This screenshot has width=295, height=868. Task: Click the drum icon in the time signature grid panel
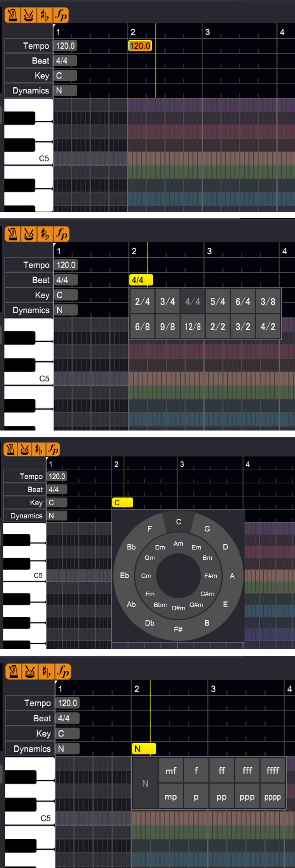click(29, 234)
